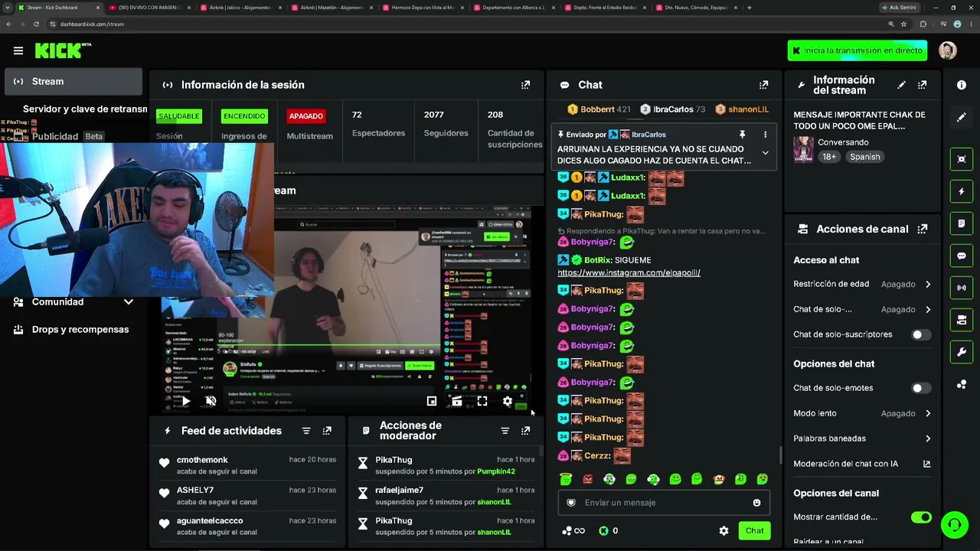Pop out the Información del stream panel
This screenshot has height=551, width=980.
(x=922, y=85)
